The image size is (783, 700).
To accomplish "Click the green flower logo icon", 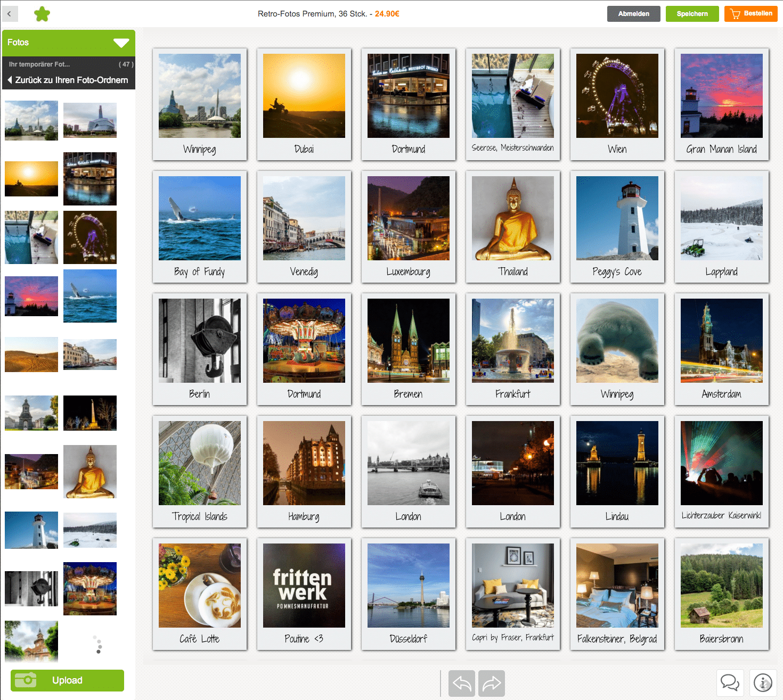I will pyautogui.click(x=42, y=14).
